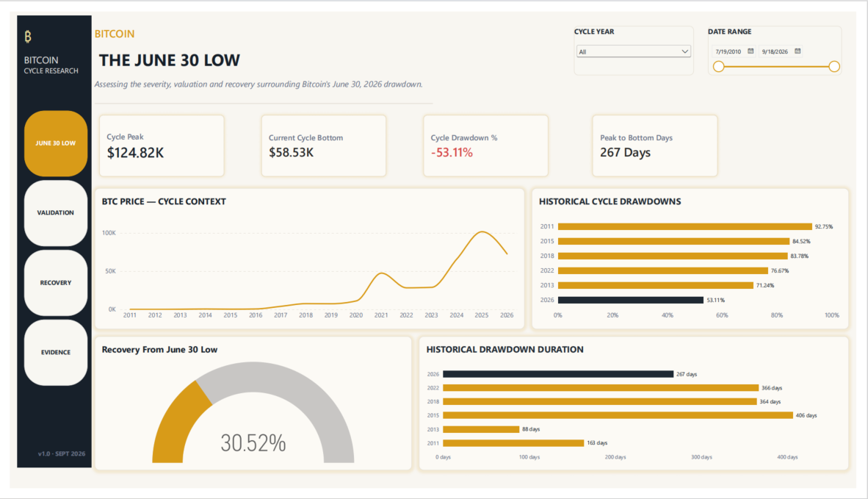The image size is (868, 499).
Task: Select the Peak to Bottom 267 Days card
Action: click(x=655, y=146)
